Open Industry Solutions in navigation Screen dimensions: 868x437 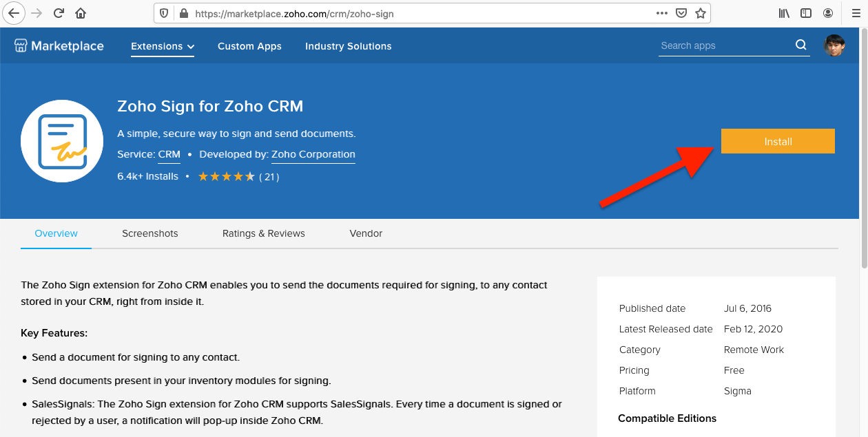[x=349, y=46]
